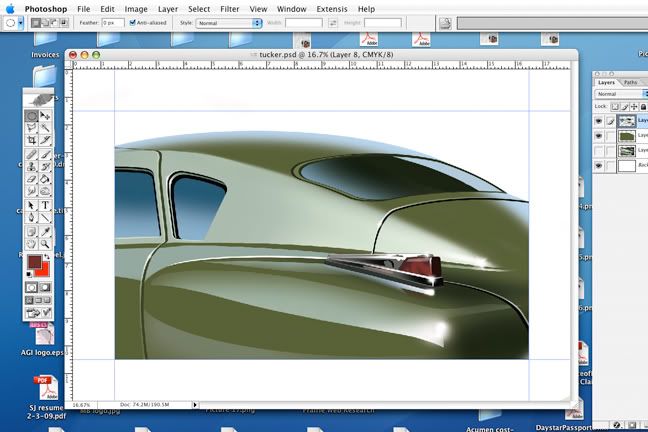648x432 pixels.
Task: Toggle the Anti-aliased checkbox
Action: click(x=132, y=23)
